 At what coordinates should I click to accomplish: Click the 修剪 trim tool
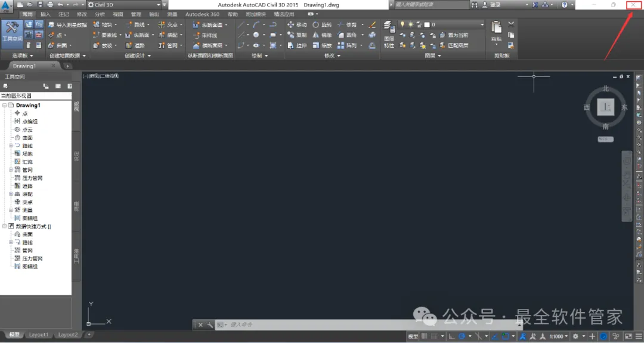pyautogui.click(x=348, y=24)
